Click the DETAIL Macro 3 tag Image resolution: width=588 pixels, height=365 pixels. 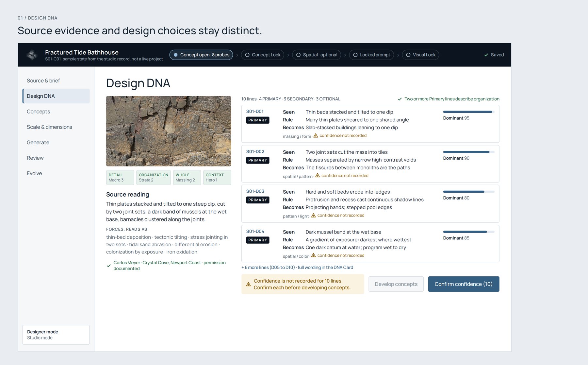coord(120,178)
